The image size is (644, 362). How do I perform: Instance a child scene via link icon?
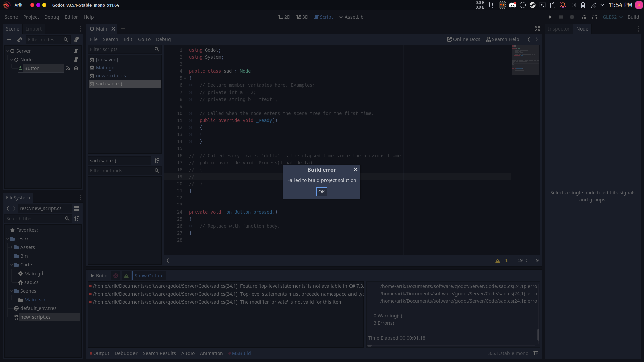(x=20, y=40)
